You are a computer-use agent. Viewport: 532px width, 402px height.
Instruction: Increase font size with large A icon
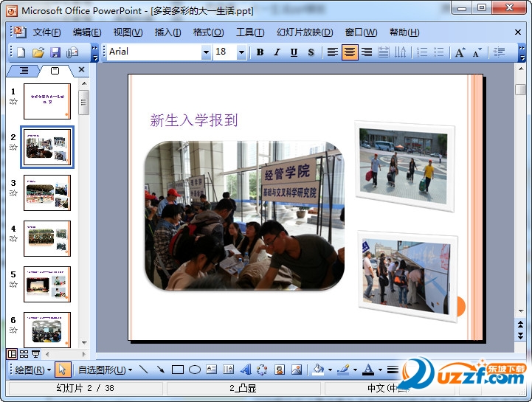pos(460,52)
